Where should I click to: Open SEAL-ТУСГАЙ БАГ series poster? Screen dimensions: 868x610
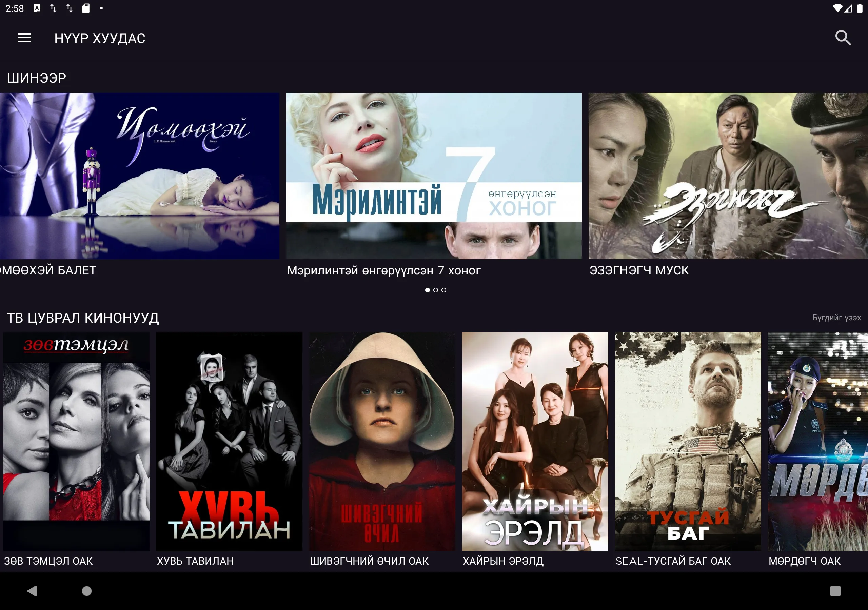click(x=688, y=441)
